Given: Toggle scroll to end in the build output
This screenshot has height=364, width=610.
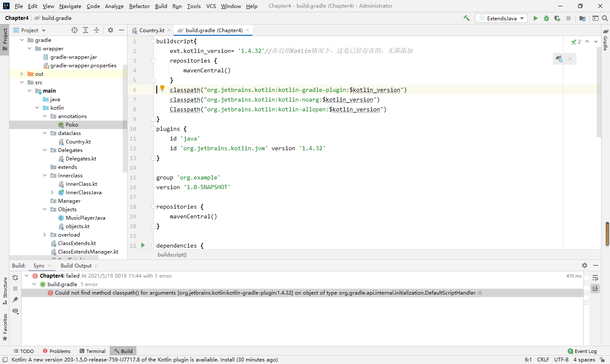Looking at the screenshot, I should pyautogui.click(x=595, y=288).
